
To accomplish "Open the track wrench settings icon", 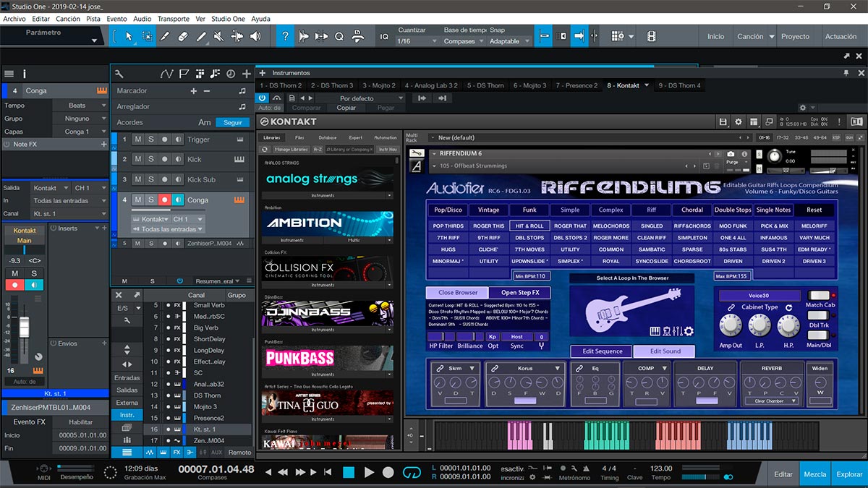I will click(119, 74).
